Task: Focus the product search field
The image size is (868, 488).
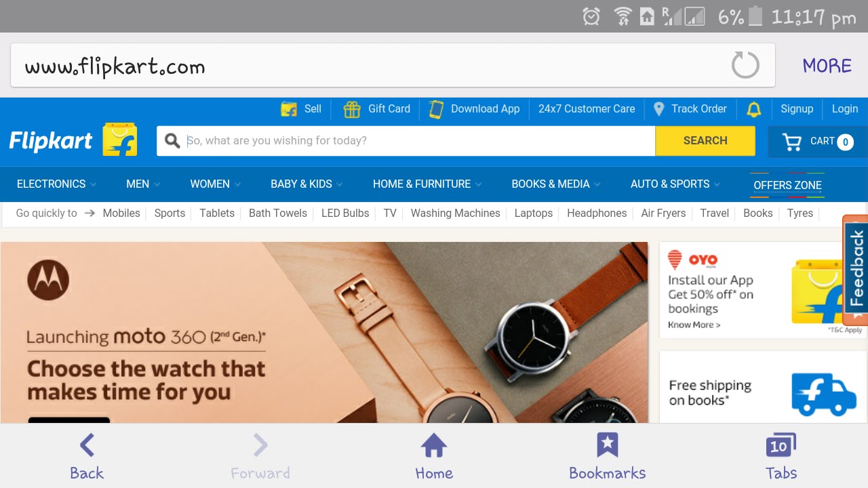Action: [x=406, y=140]
